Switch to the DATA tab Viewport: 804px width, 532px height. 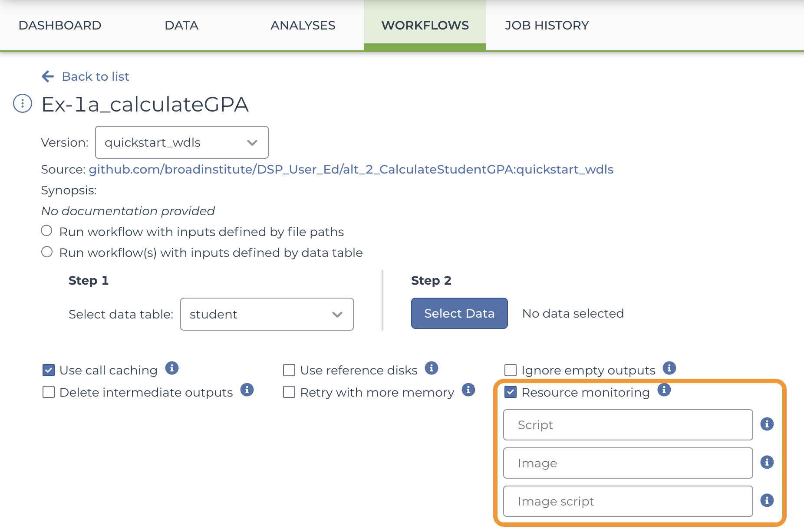tap(181, 25)
